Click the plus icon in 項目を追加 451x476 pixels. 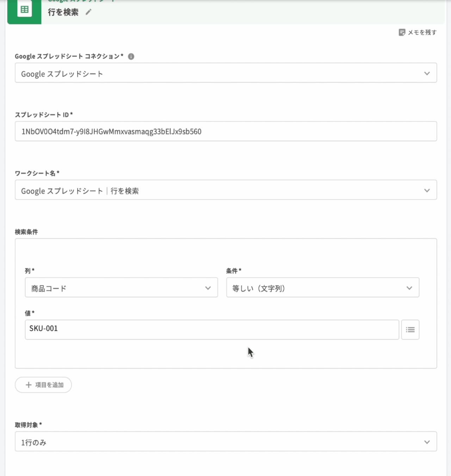[x=29, y=385]
